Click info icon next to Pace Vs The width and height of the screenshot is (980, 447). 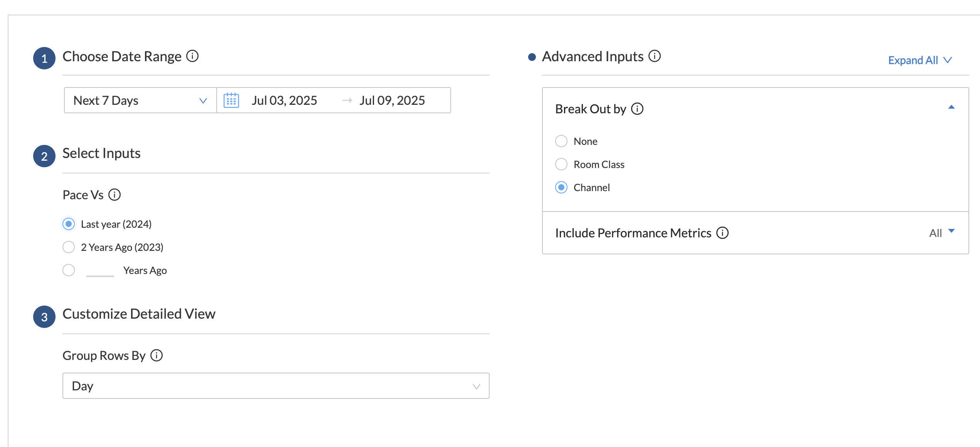(115, 195)
